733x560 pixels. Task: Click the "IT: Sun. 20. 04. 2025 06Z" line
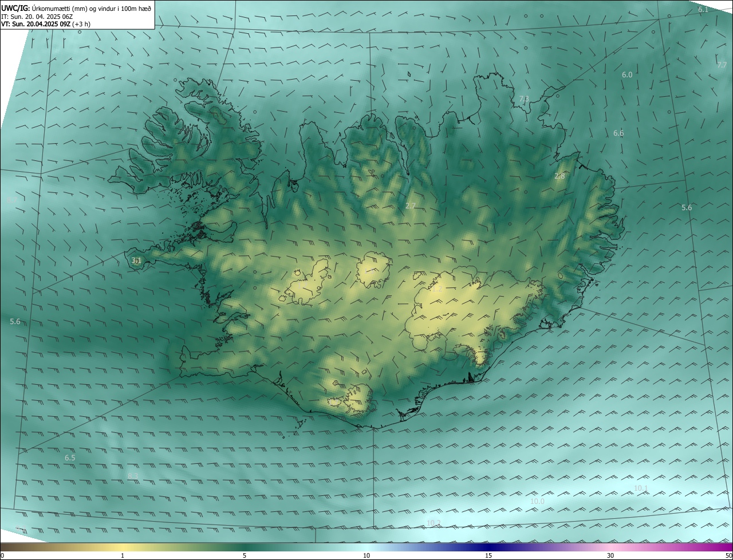click(x=37, y=16)
